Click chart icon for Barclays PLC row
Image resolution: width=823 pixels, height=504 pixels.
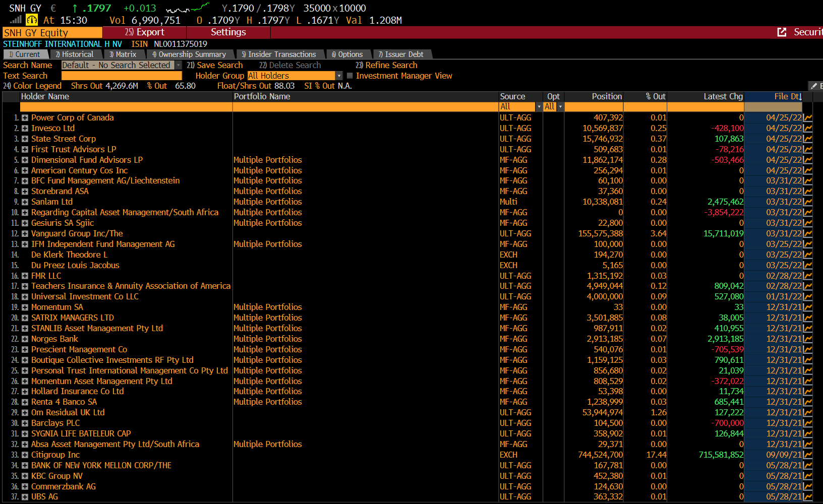[x=808, y=423]
